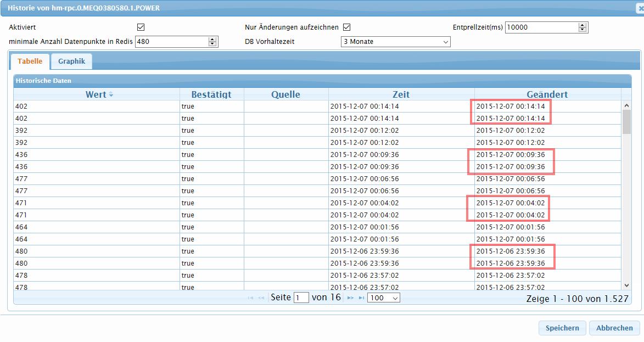Click minimale Anzahl Datenpunkte input field
Viewport: 644px width, 342px height.
172,42
